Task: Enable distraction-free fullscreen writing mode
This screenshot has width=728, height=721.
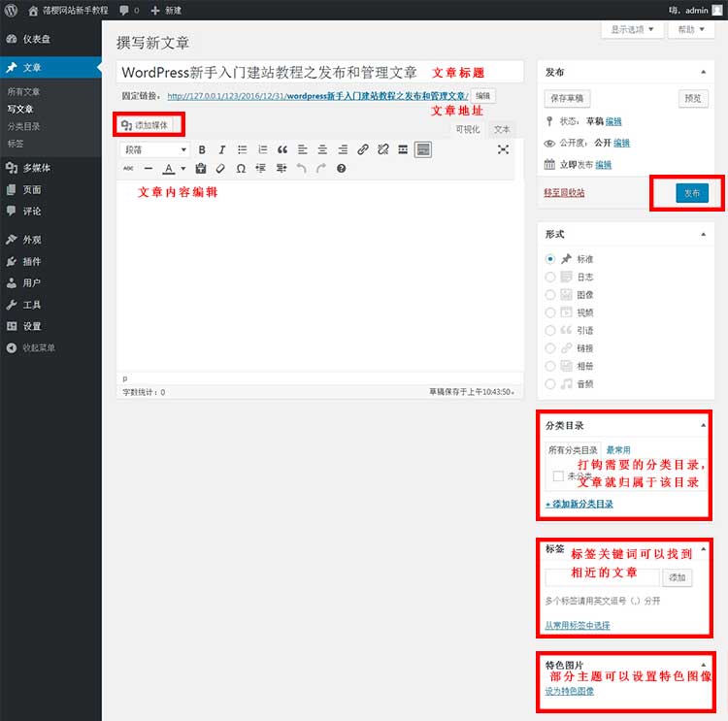Action: 503,149
